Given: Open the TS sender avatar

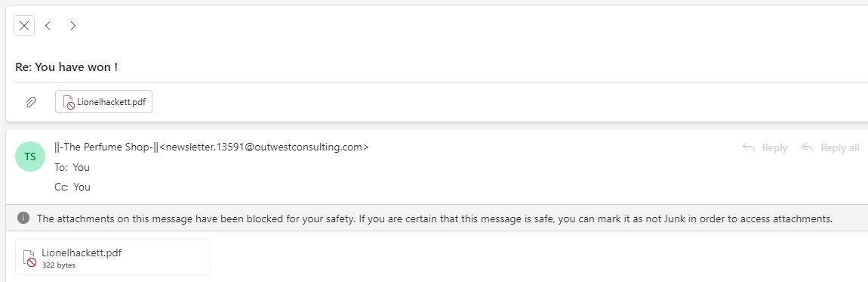Looking at the screenshot, I should click(30, 156).
